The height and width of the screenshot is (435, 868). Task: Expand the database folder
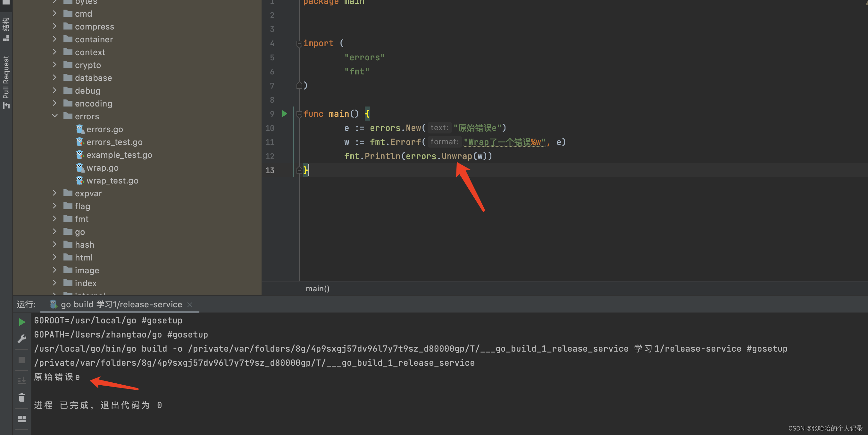(54, 78)
